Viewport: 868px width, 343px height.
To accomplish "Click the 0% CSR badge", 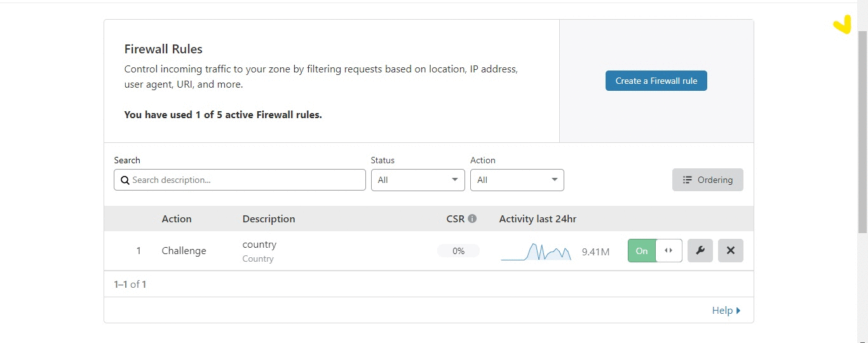I will pos(458,251).
